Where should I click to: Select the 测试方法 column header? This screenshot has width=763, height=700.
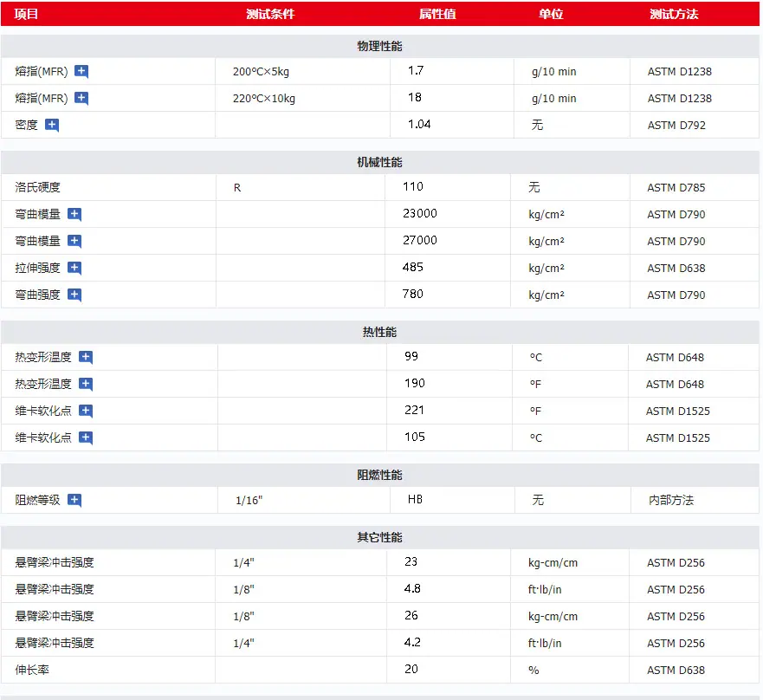pyautogui.click(x=674, y=14)
